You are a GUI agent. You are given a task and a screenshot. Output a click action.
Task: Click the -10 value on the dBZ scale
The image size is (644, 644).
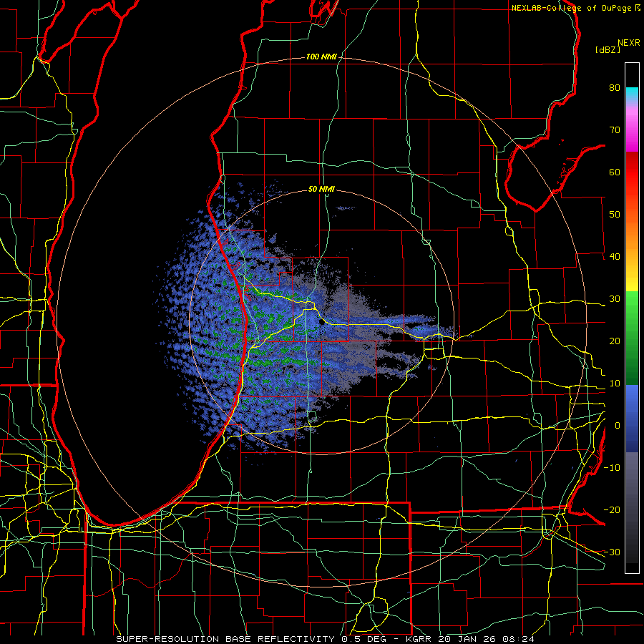pyautogui.click(x=612, y=468)
